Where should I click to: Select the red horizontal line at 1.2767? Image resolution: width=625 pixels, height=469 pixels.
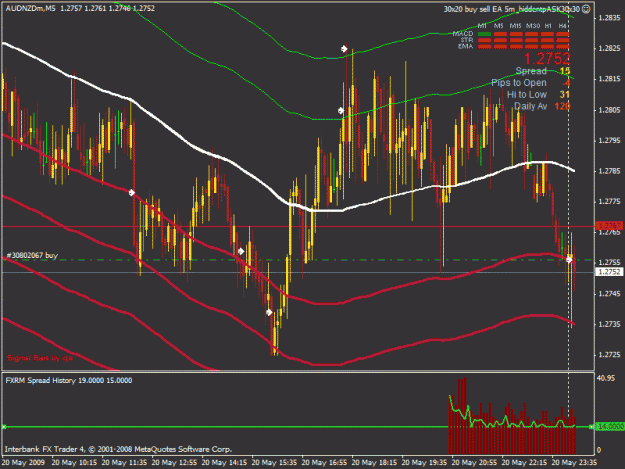coord(297,226)
